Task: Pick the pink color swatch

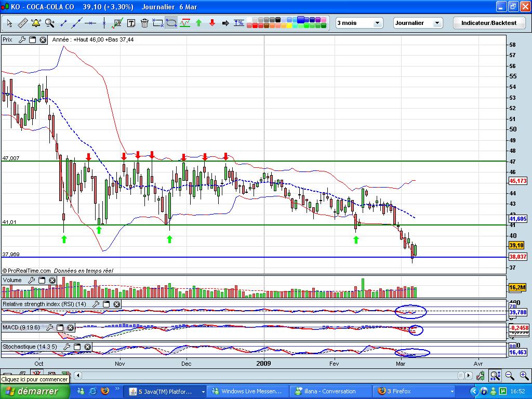Action: click(324, 20)
